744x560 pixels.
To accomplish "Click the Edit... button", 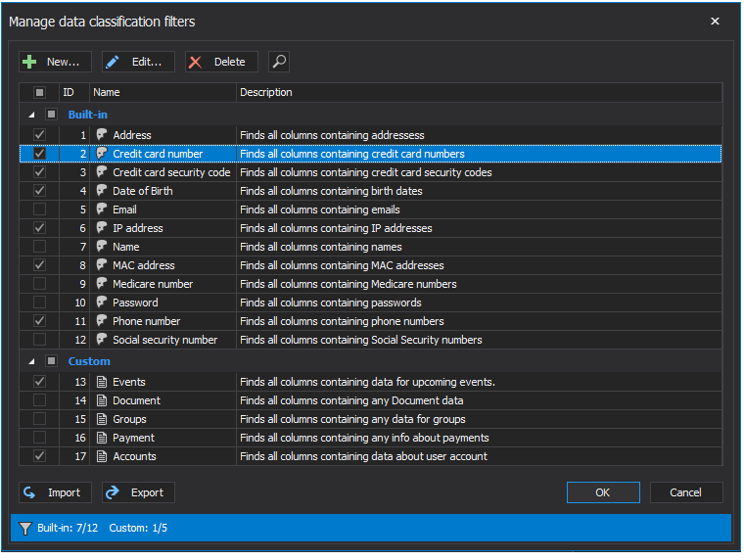I will (x=138, y=62).
